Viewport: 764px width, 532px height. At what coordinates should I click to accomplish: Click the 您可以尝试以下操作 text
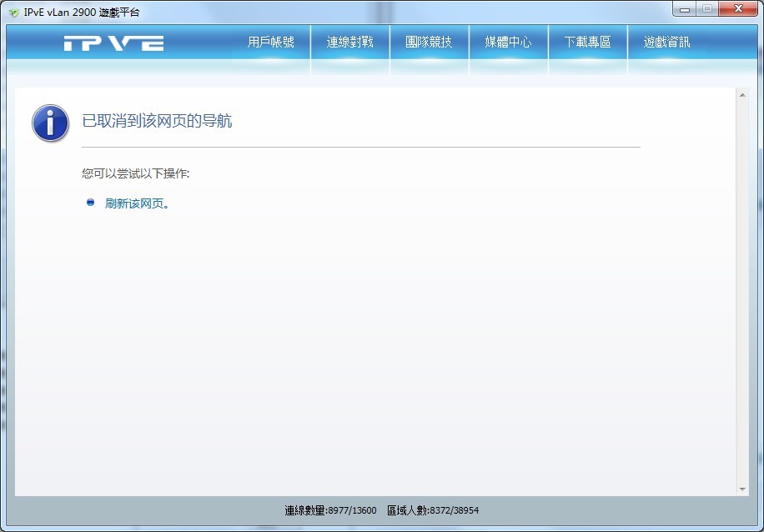(x=135, y=173)
